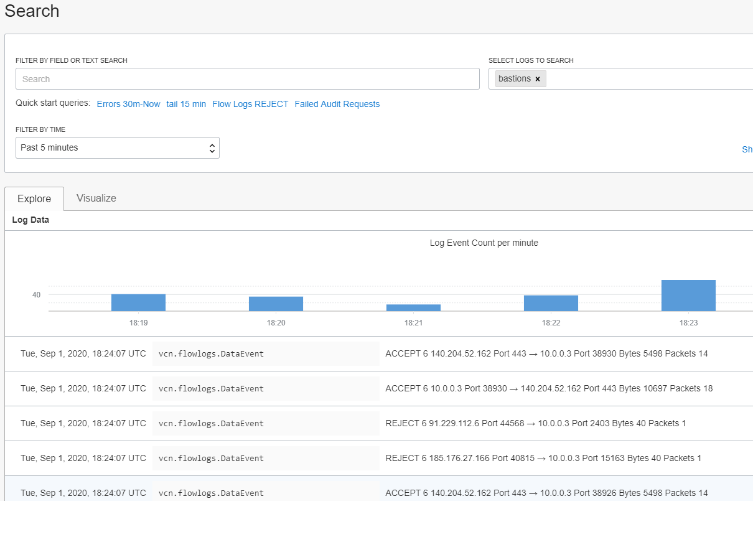Click the truncated blue Sh advanced link
This screenshot has width=753, height=560.
tap(747, 149)
